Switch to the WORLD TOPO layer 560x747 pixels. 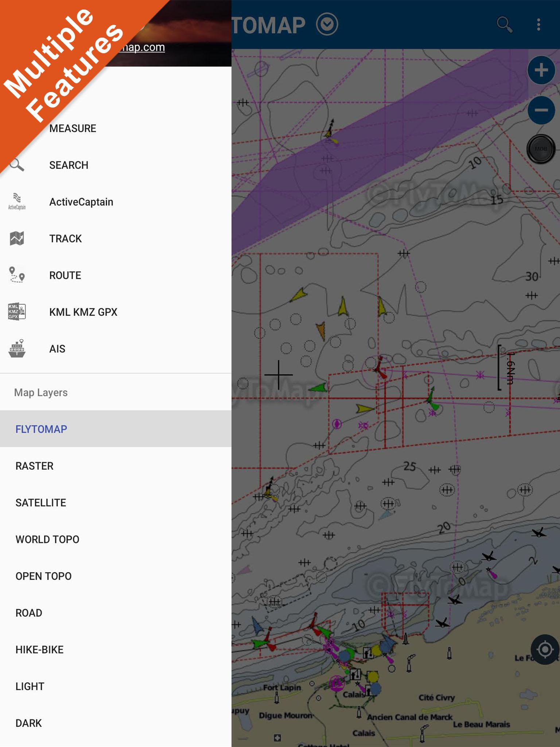click(116, 539)
